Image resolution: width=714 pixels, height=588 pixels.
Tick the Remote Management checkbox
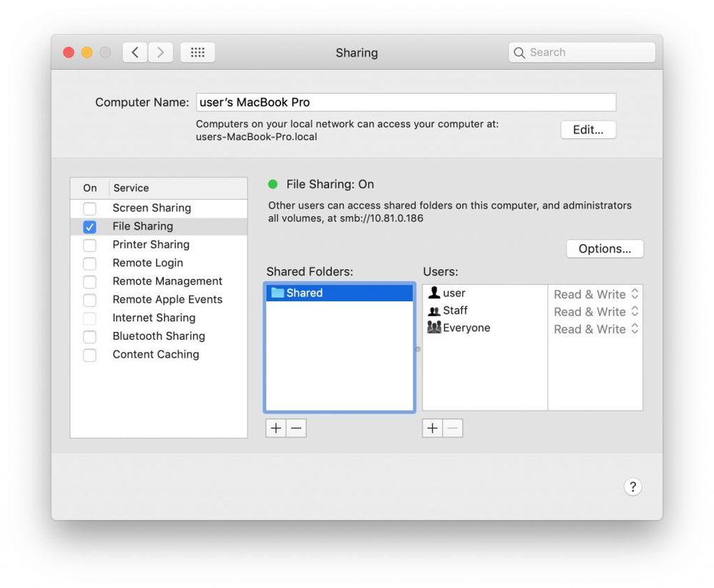89,281
